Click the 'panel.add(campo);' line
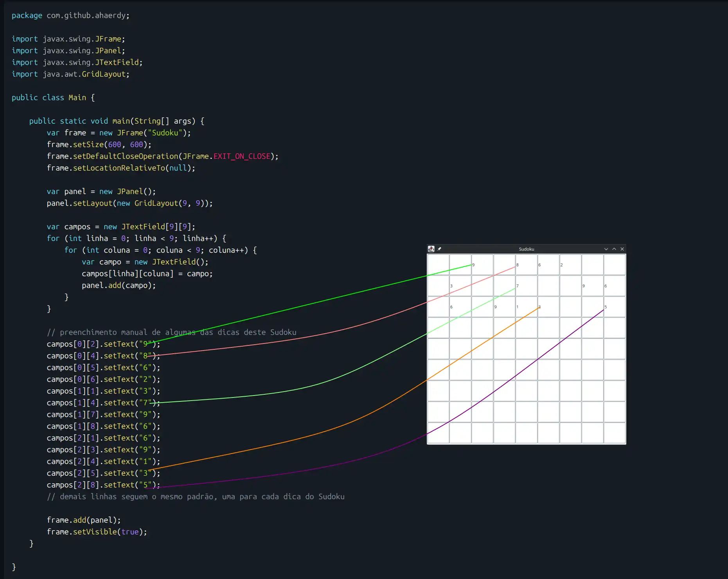 pos(119,286)
